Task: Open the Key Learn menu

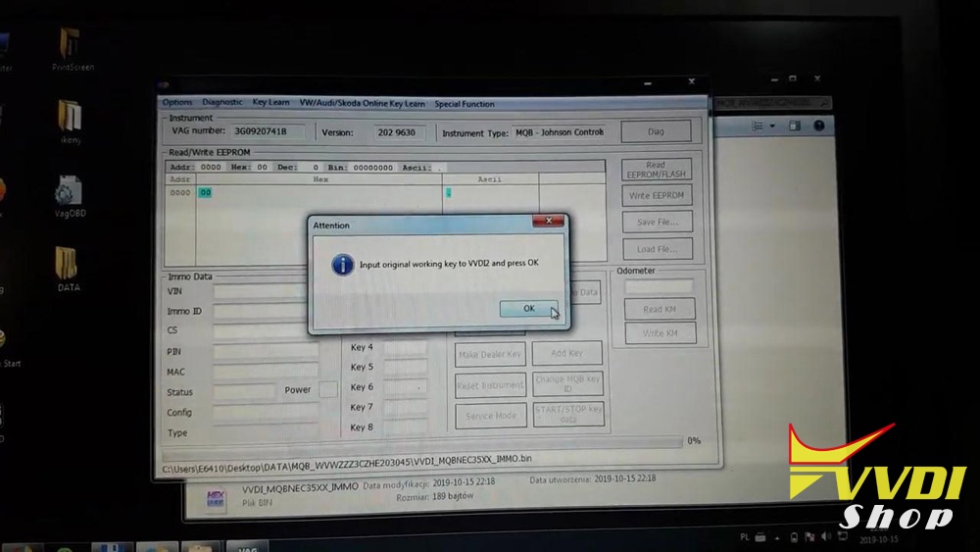Action: coord(270,102)
